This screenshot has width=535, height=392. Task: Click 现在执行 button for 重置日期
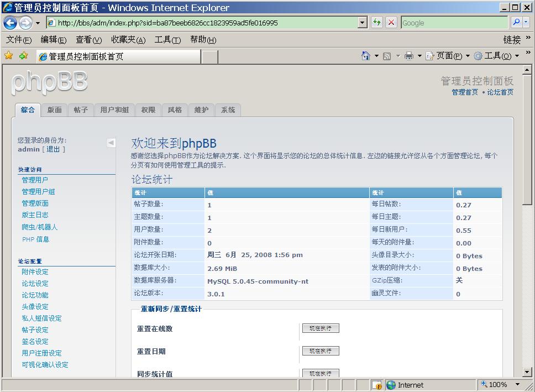point(321,351)
